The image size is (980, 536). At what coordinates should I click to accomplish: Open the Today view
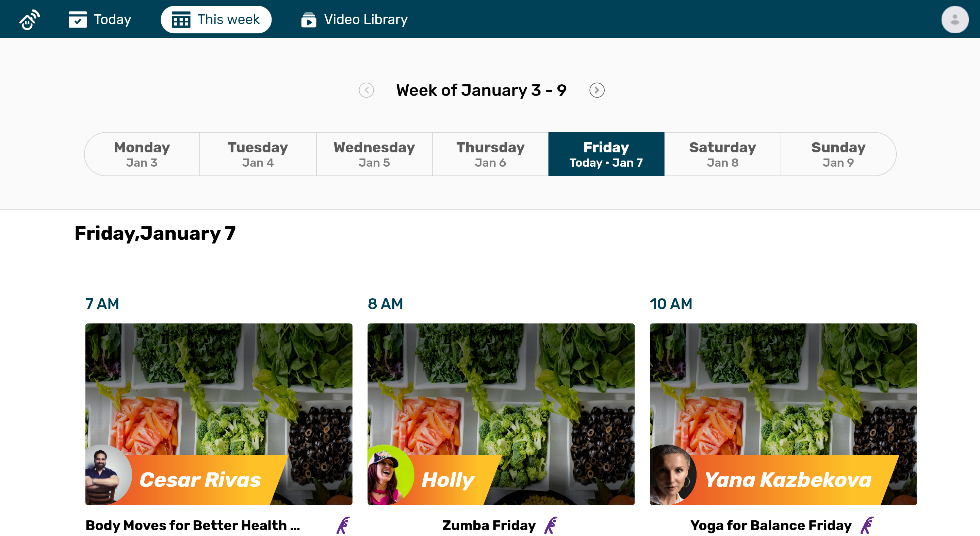(100, 19)
